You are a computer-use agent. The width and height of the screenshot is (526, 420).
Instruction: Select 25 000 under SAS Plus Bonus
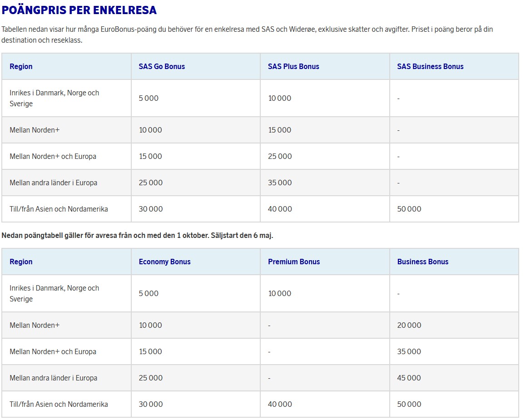pos(280,156)
